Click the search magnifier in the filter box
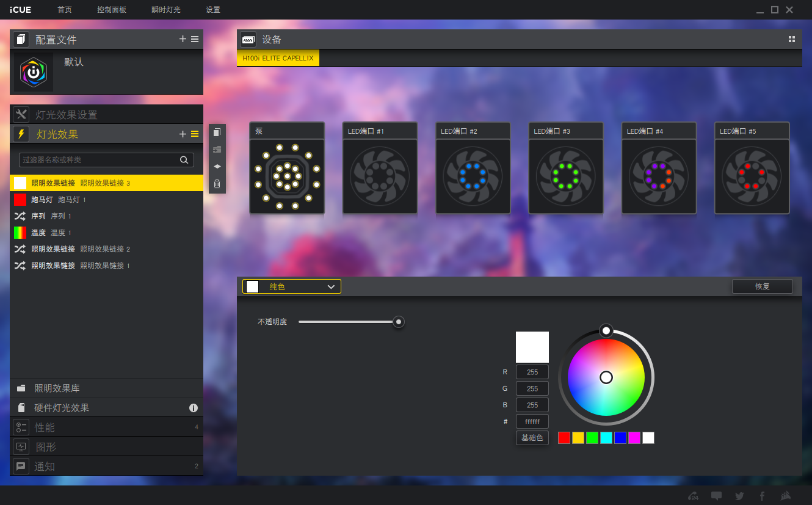Image resolution: width=812 pixels, height=505 pixels. tap(184, 160)
